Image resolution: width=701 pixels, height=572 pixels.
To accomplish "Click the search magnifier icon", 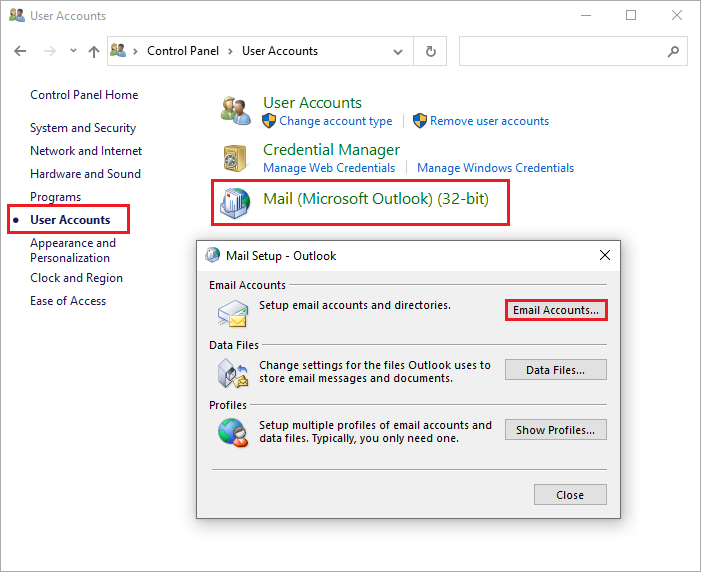I will pos(673,51).
